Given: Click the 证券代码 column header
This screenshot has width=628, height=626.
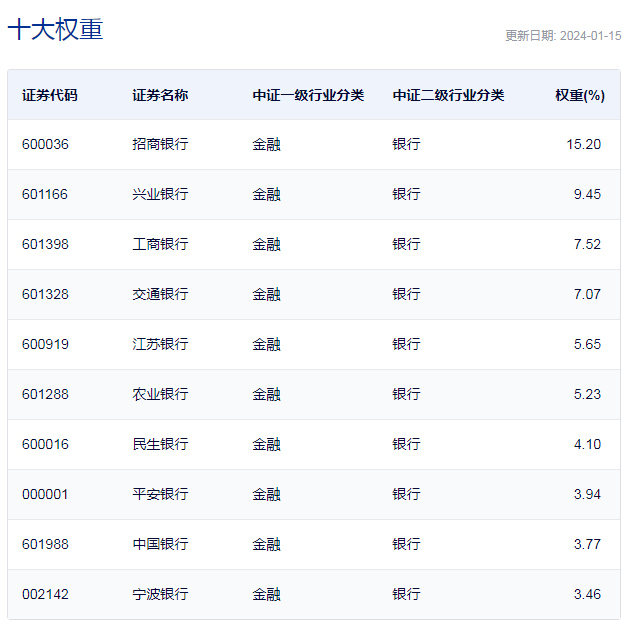Looking at the screenshot, I should 50,95.
